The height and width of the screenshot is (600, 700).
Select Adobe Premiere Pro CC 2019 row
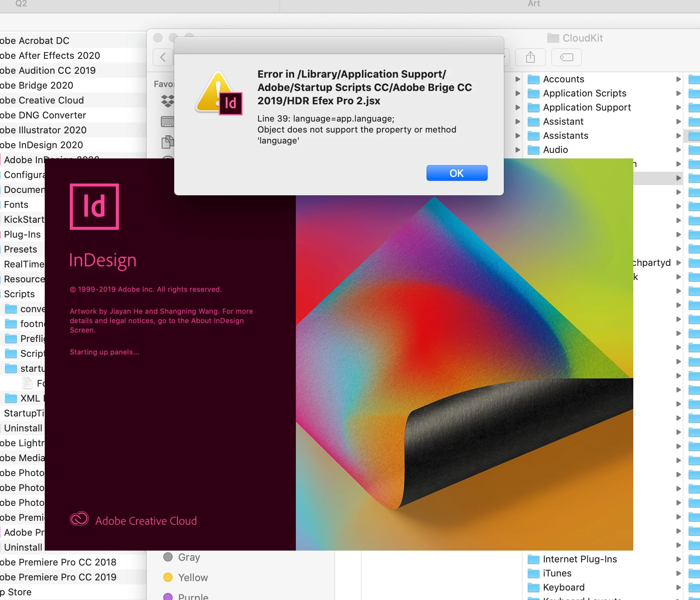(73, 577)
